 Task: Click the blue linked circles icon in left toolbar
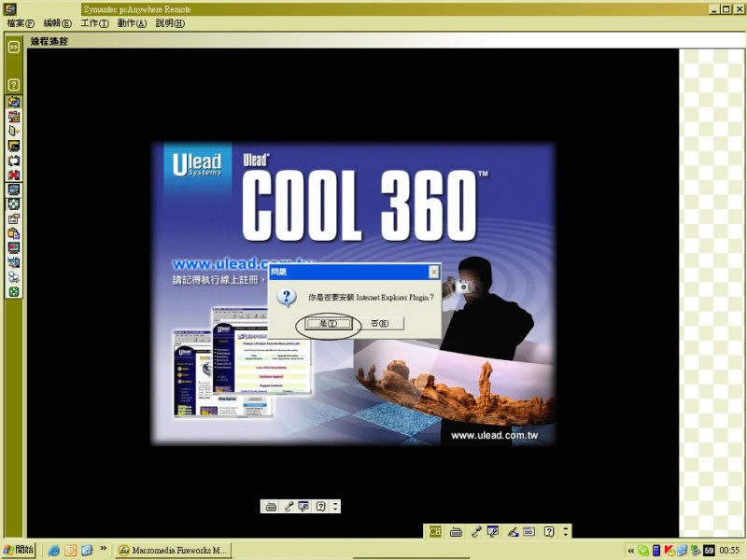pyautogui.click(x=14, y=277)
